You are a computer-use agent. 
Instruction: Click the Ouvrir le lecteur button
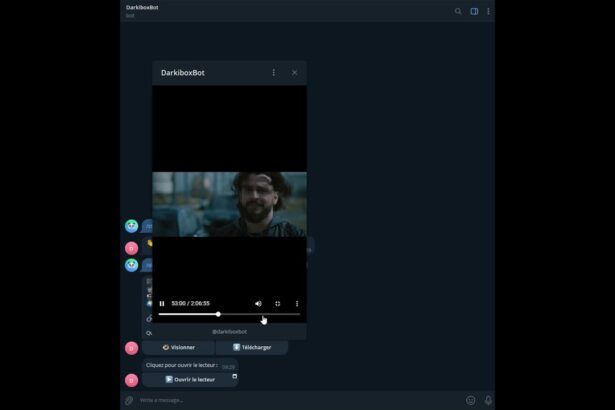[190, 380]
